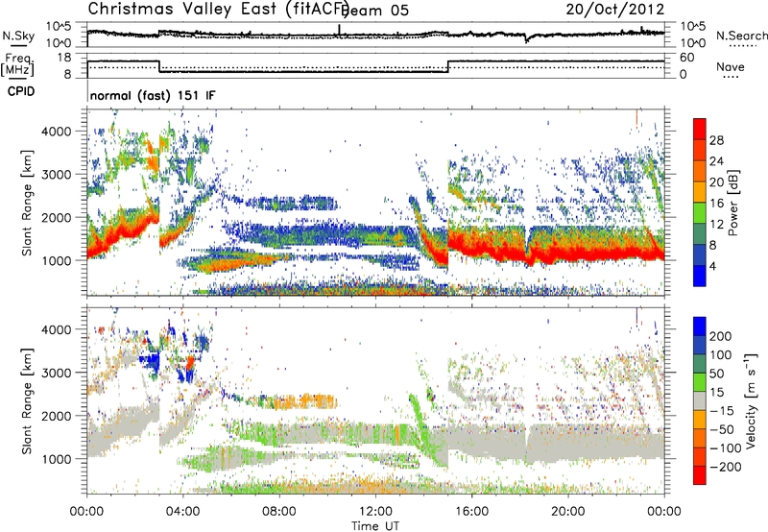Click the 'N.Search' legend label
This screenshot has height=532, width=768.
point(741,36)
